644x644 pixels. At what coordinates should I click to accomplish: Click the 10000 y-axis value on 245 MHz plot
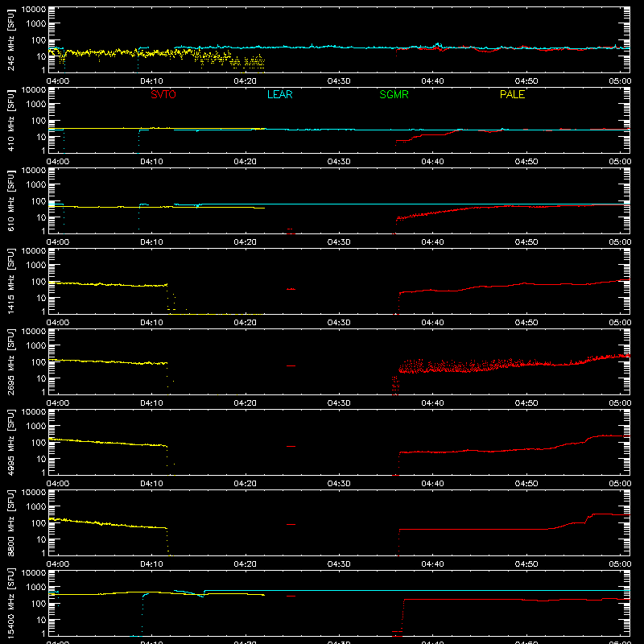click(x=34, y=10)
